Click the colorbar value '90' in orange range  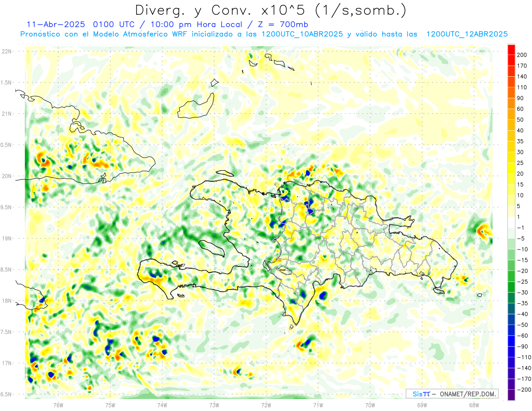[520, 98]
